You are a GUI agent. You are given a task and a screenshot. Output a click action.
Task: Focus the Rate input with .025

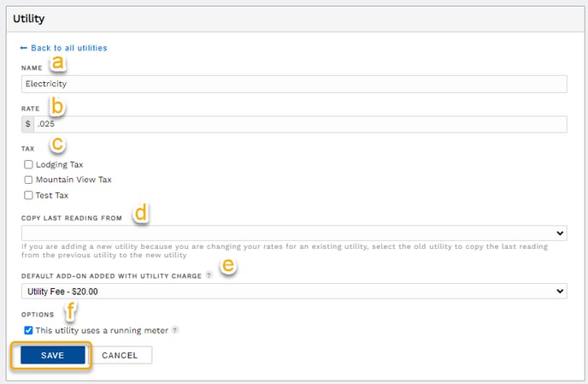[x=300, y=124]
